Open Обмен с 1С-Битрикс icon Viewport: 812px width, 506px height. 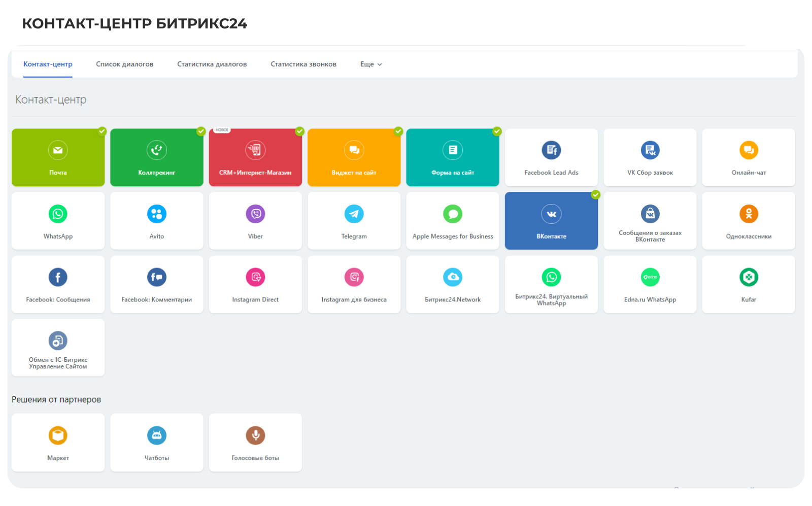point(58,341)
